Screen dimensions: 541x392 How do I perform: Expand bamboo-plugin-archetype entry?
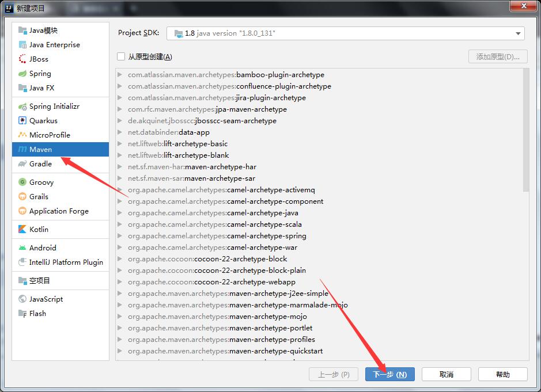point(120,74)
